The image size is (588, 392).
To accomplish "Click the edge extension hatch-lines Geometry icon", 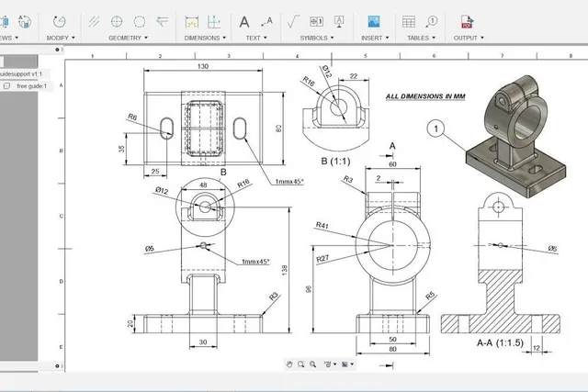I will (x=94, y=22).
